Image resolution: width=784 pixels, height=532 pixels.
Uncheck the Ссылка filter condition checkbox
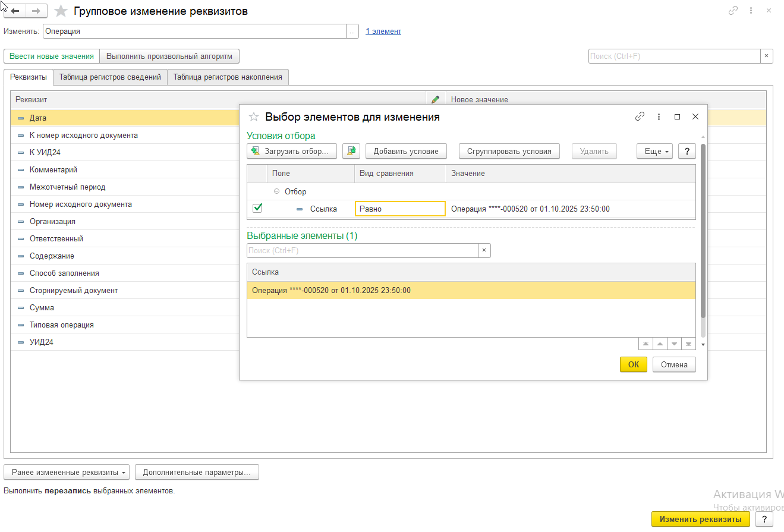click(x=257, y=209)
